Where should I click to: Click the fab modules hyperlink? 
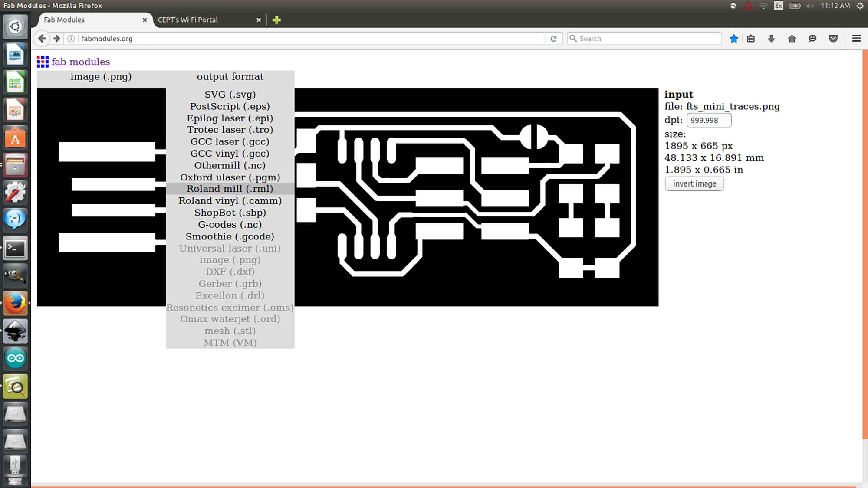click(x=80, y=61)
